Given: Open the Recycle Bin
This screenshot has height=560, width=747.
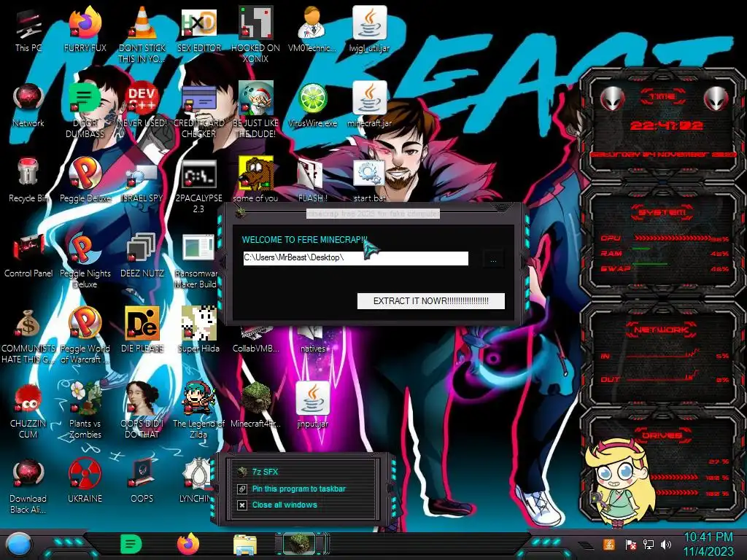Looking at the screenshot, I should pyautogui.click(x=28, y=179).
